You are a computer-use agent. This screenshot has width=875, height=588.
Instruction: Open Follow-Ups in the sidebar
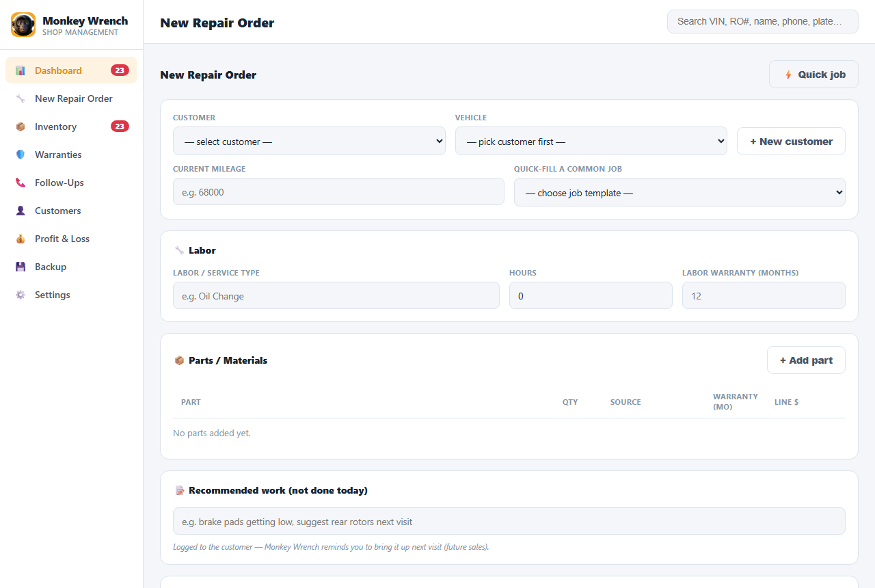[71, 183]
